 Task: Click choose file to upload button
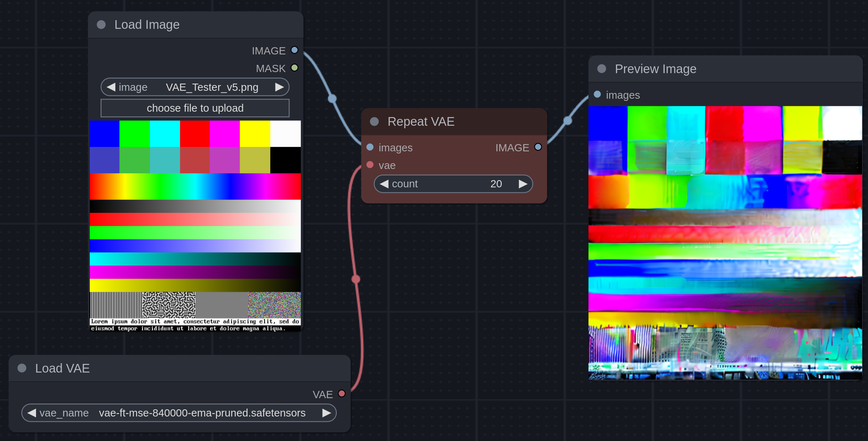click(x=195, y=108)
